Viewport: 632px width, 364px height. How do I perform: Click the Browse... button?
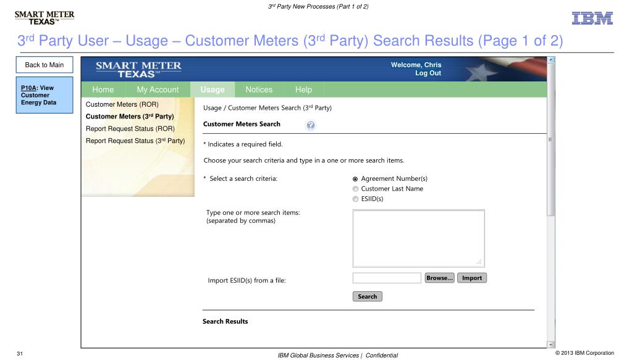pyautogui.click(x=439, y=278)
